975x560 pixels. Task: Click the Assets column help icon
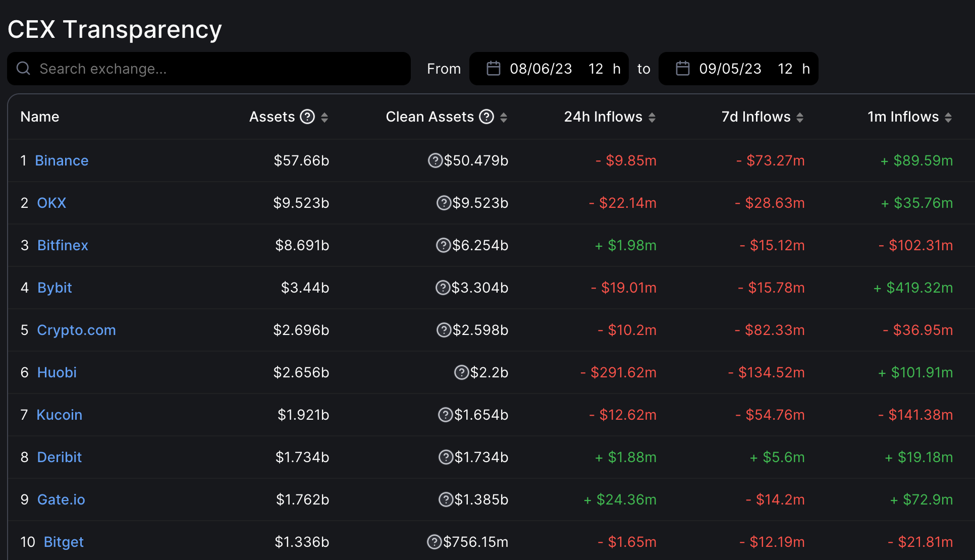click(307, 117)
